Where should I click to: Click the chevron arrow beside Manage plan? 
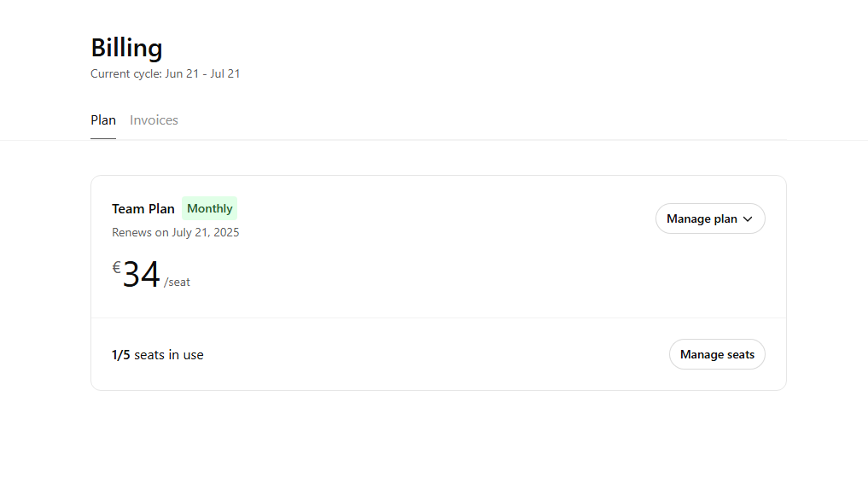(749, 219)
